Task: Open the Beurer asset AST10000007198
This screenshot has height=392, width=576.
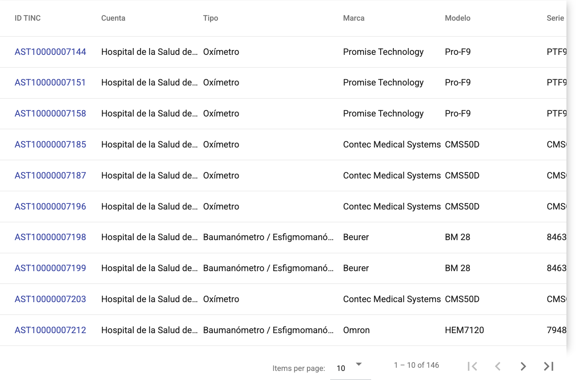Action: [x=51, y=237]
